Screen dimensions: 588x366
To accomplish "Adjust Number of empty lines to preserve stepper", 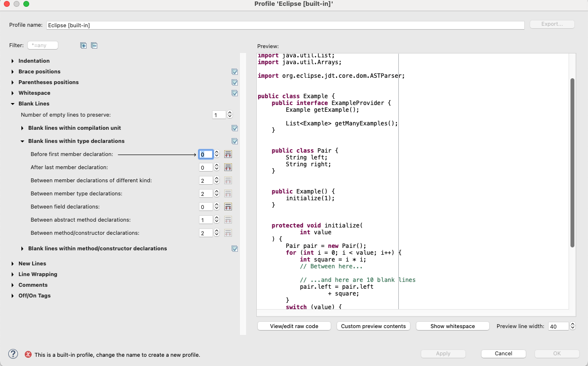I will click(x=230, y=115).
